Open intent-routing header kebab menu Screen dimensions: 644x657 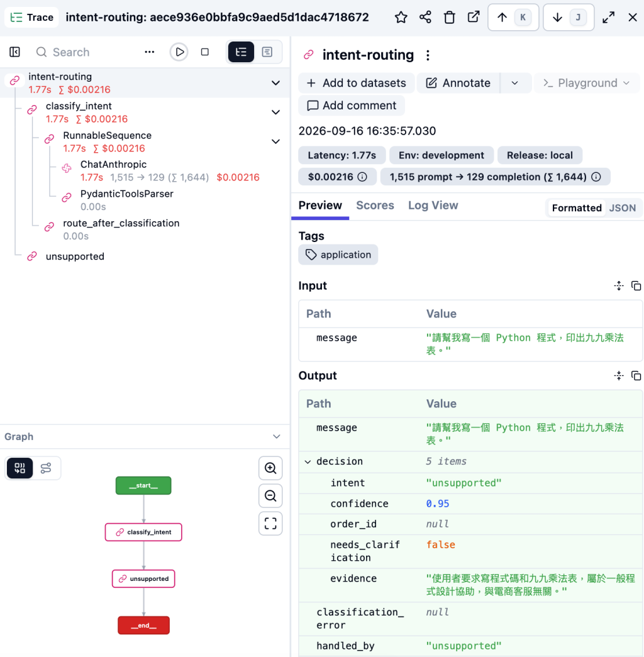click(428, 55)
